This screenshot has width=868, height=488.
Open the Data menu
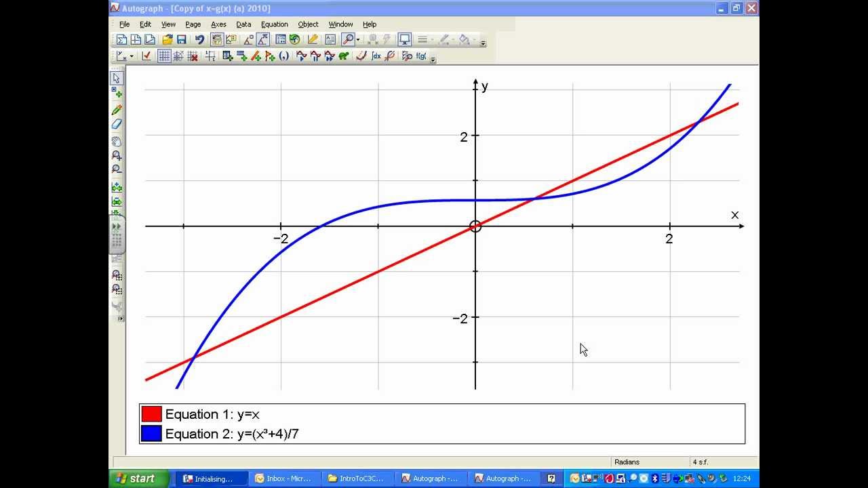(243, 24)
